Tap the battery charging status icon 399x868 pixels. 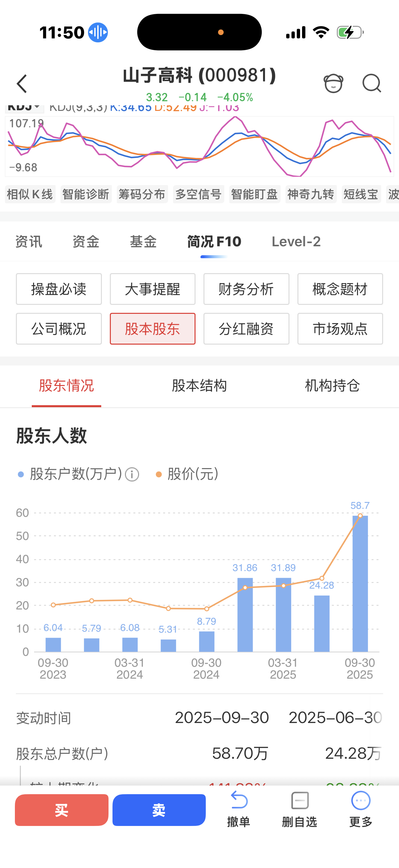coord(350,32)
